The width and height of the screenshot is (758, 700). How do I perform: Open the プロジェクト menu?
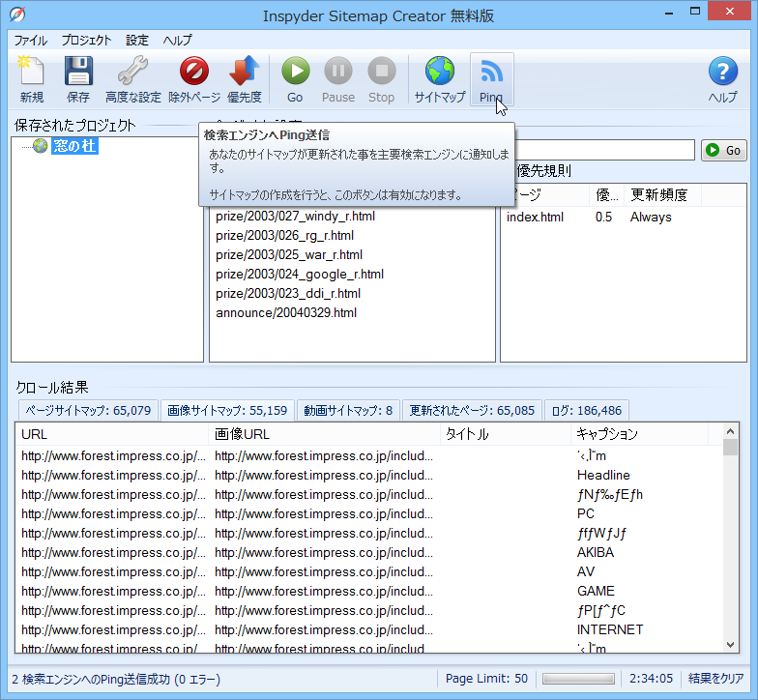pyautogui.click(x=86, y=41)
